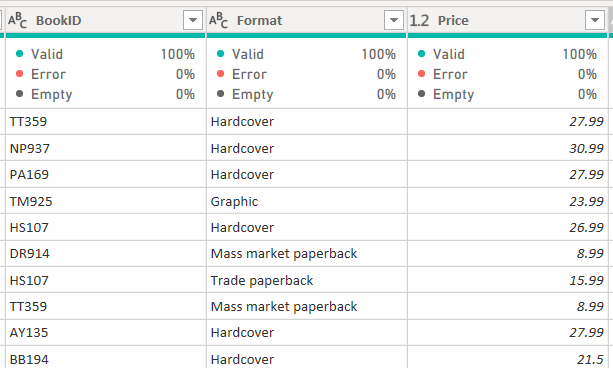The width and height of the screenshot is (613, 368).
Task: Click the Format column ABC type icon
Action: (x=219, y=20)
